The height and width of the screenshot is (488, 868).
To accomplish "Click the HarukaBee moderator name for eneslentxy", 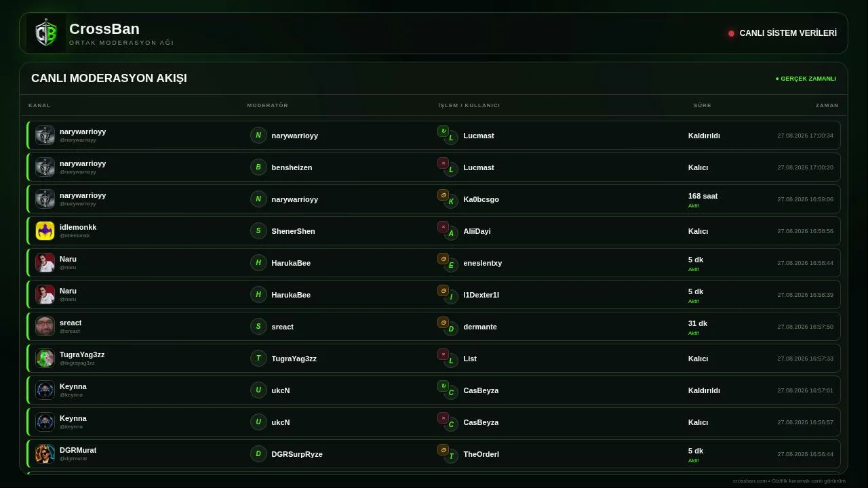I will tap(291, 263).
